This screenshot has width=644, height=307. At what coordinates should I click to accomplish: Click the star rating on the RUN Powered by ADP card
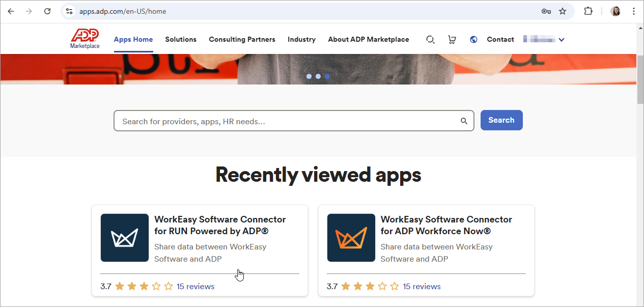pyautogui.click(x=144, y=286)
